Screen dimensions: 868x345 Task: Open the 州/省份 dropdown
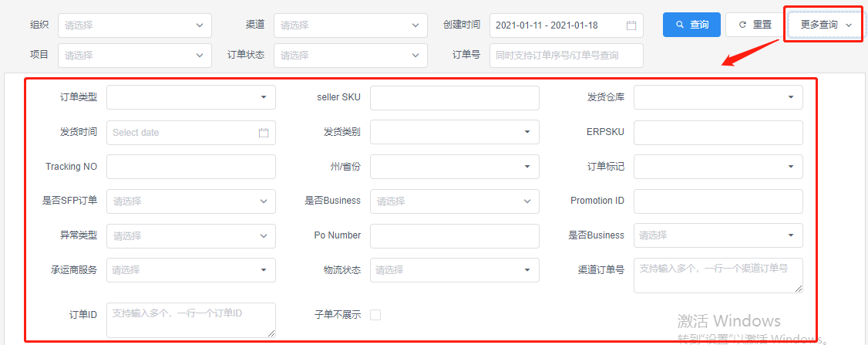tap(455, 167)
